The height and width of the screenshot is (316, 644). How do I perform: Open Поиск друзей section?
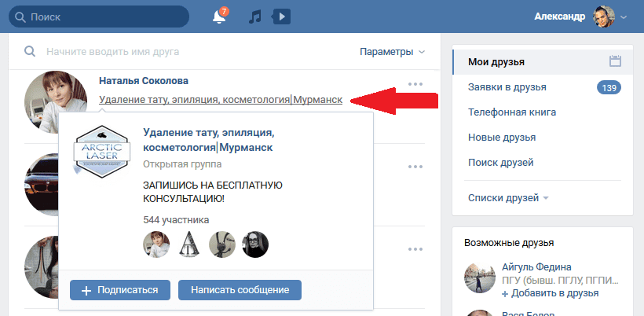pyautogui.click(x=500, y=162)
